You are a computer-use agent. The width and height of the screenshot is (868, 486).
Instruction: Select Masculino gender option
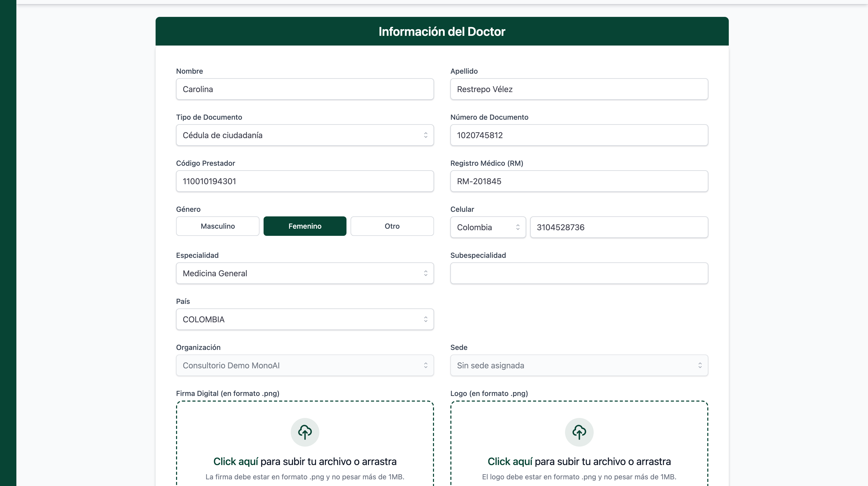tap(218, 226)
